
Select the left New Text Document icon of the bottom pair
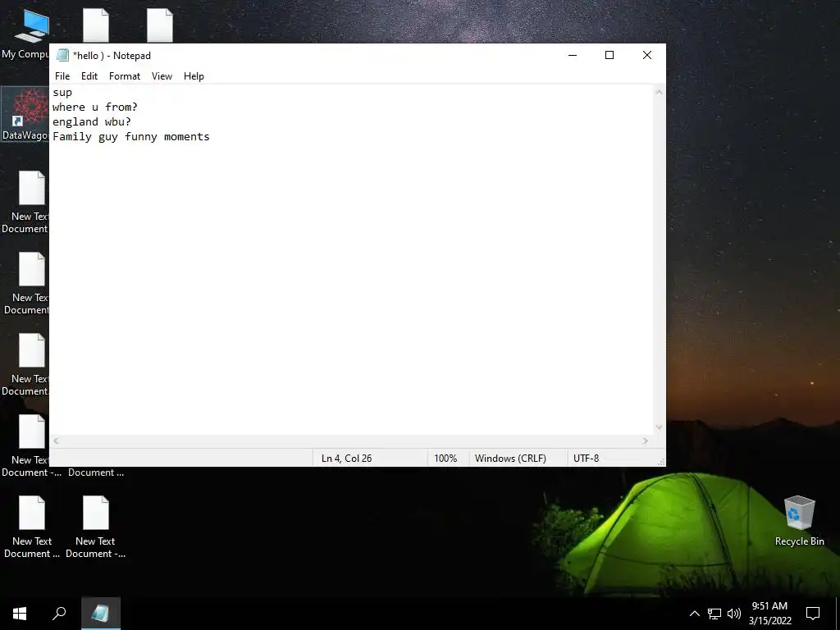[x=32, y=526]
